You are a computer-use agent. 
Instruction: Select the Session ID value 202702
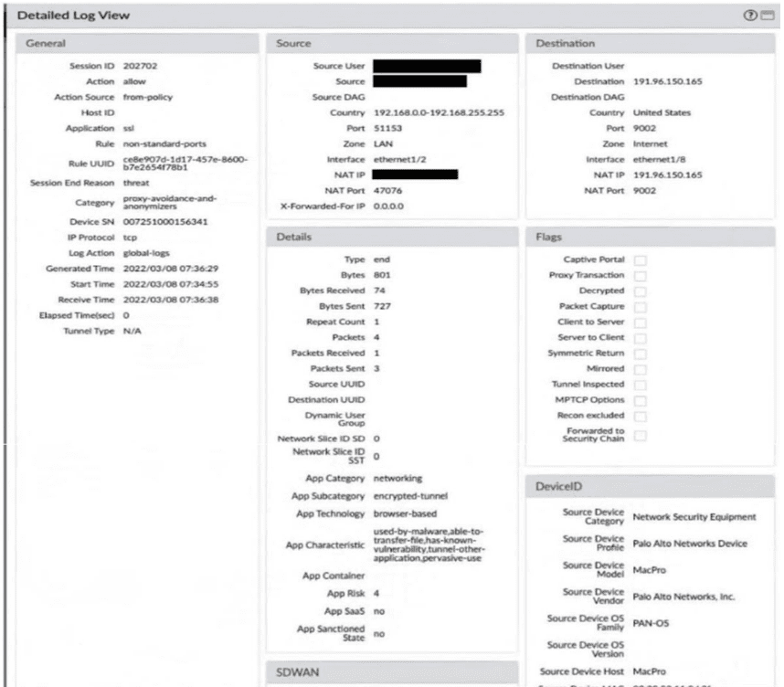click(x=141, y=67)
